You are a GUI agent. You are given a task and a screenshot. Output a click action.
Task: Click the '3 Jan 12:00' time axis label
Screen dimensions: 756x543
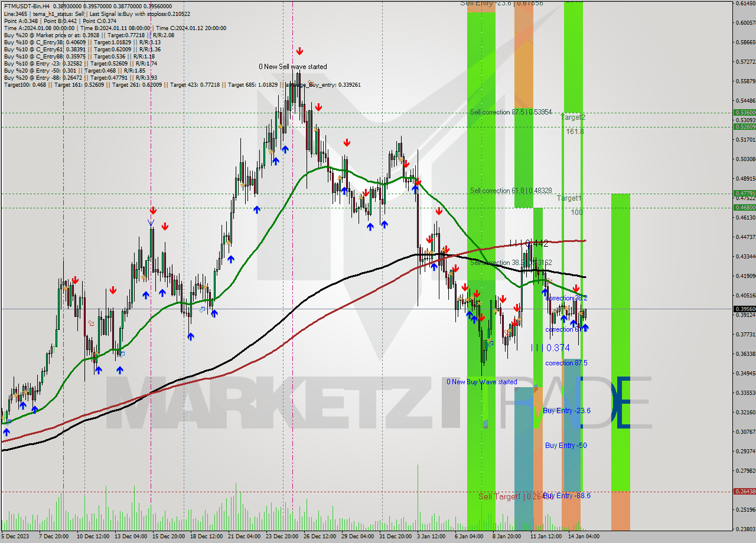432,537
